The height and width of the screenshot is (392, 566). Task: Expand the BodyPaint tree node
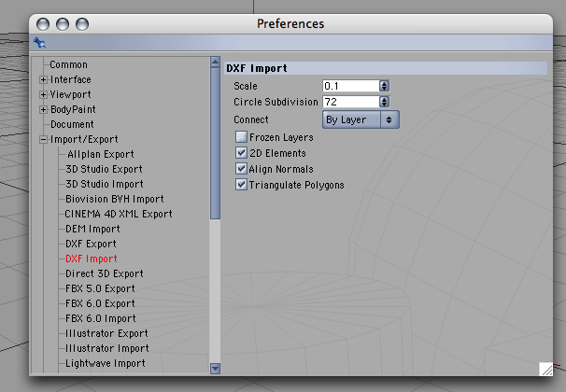pos(43,109)
